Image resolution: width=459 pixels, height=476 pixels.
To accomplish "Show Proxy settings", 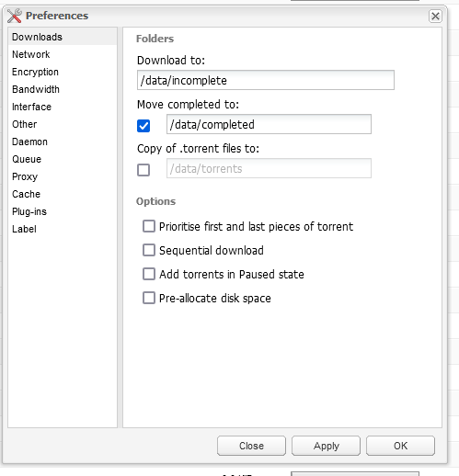I will pyautogui.click(x=63, y=176).
